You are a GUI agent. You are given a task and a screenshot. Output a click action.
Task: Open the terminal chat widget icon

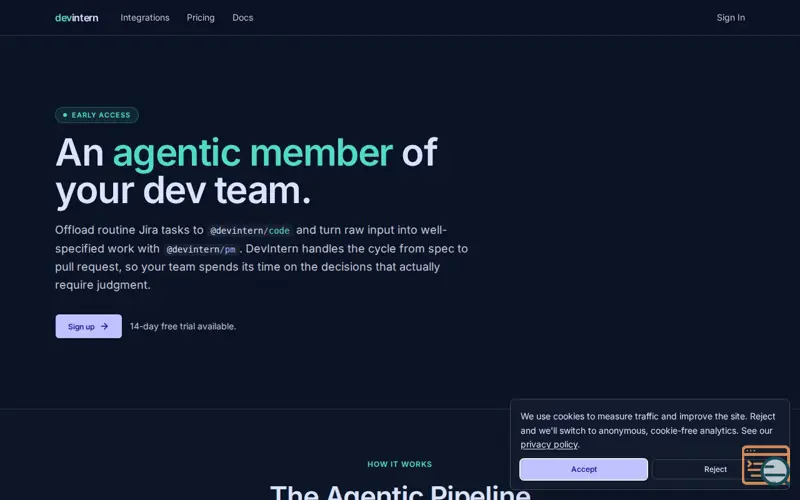[766, 465]
